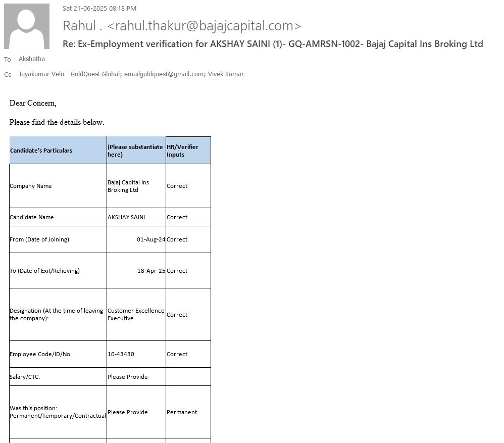Click the Candidate's Particulars header cell
Viewport: 504px width, 443px height.
point(41,151)
